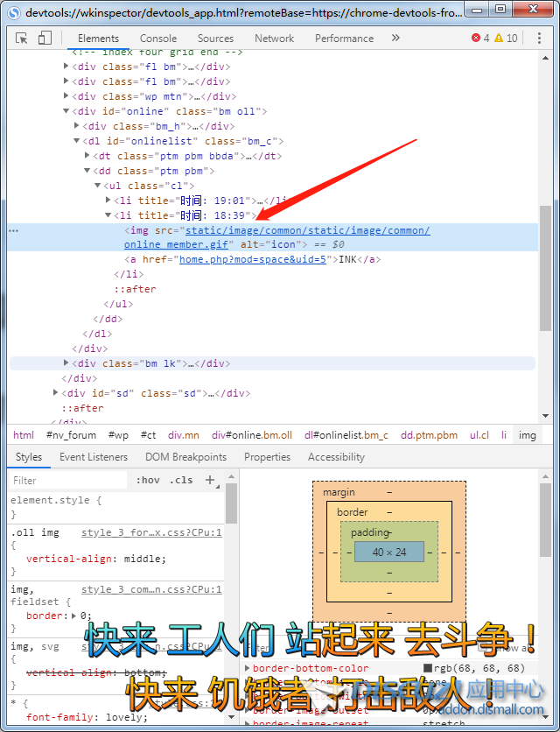Click the rgb(68, 68, 68) color swatch
This screenshot has height=732, width=560.
pyautogui.click(x=428, y=669)
